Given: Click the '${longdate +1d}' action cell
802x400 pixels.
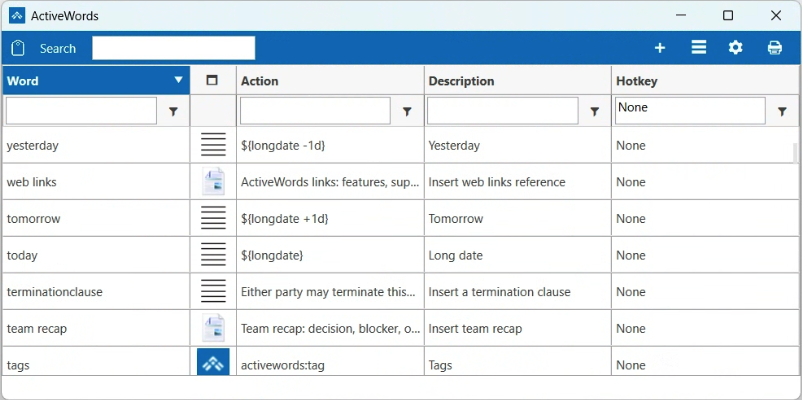Looking at the screenshot, I should coord(330,218).
